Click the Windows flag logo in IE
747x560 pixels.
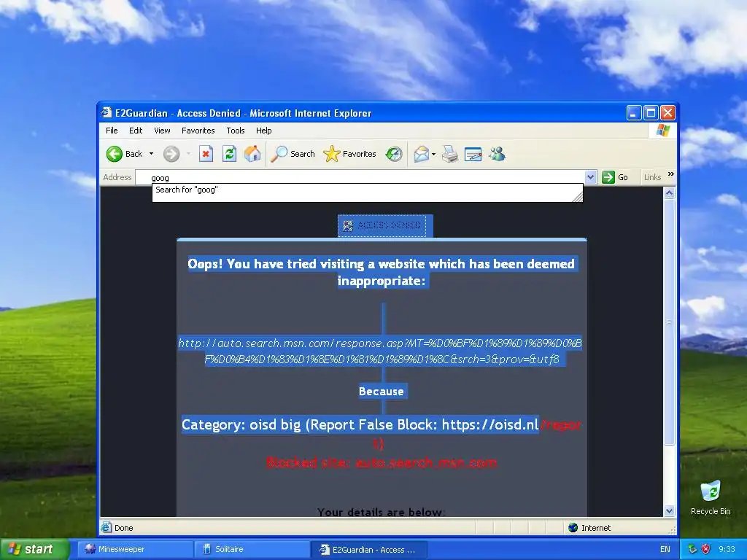(662, 131)
